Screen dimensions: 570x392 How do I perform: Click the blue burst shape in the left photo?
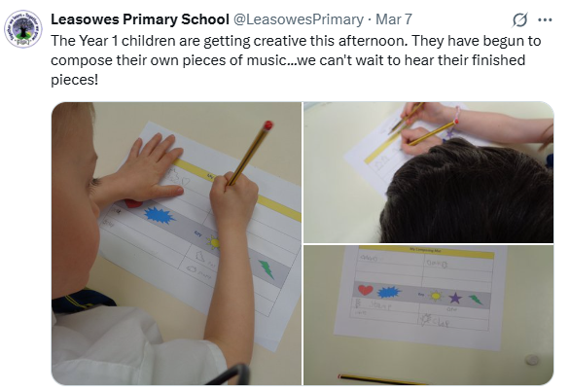click(x=160, y=215)
